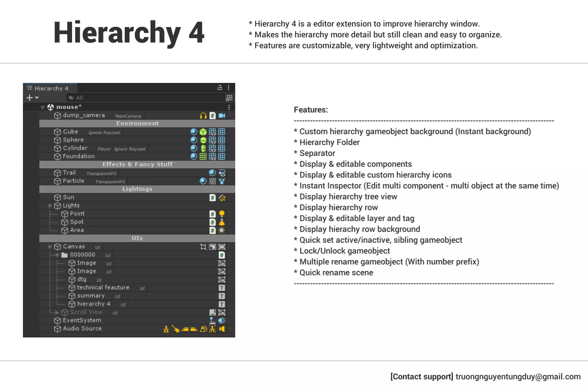Collapse the mouse* scene foldout arrow

tap(43, 107)
